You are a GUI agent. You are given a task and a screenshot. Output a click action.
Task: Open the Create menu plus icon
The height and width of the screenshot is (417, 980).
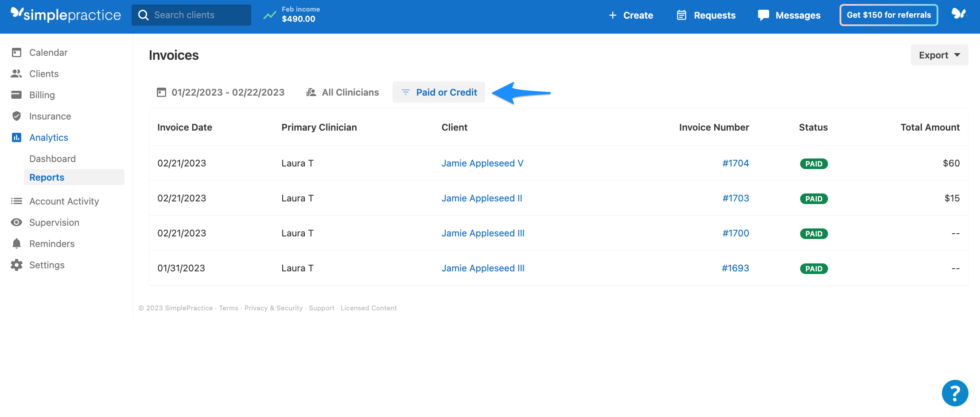click(x=613, y=15)
